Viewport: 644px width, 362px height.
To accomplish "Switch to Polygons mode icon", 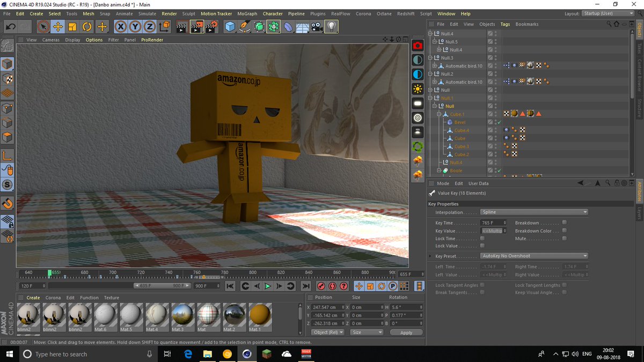I will [x=8, y=137].
